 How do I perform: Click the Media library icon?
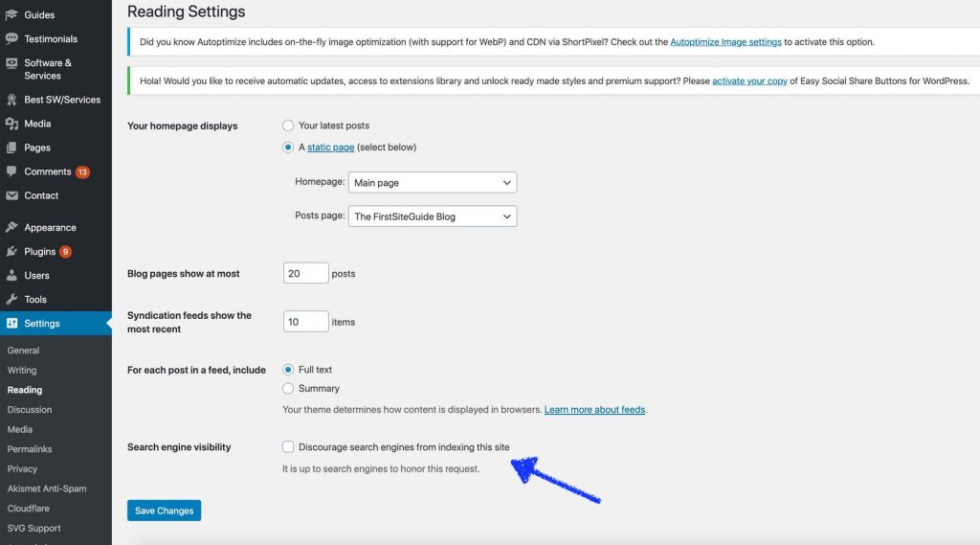pos(11,124)
